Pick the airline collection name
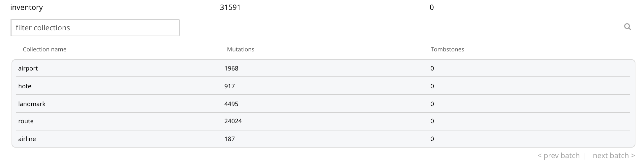The height and width of the screenshot is (168, 644). point(27,139)
